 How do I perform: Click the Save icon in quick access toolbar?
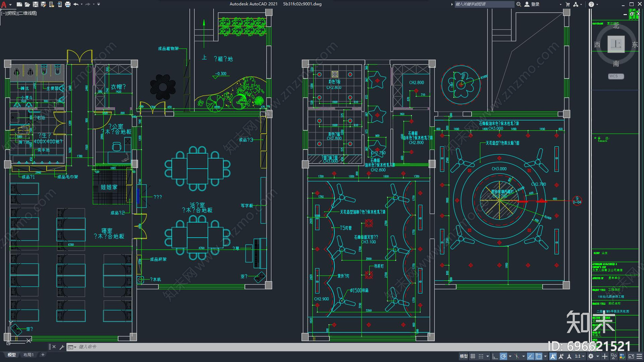point(35,4)
